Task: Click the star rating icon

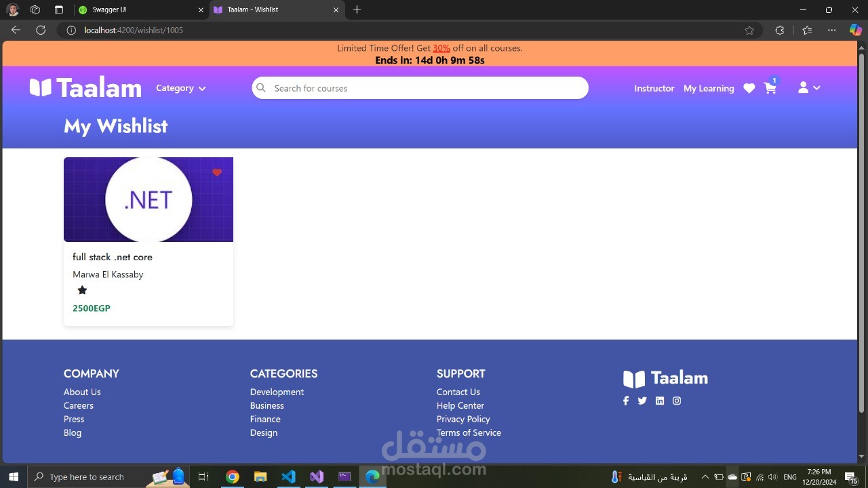Action: (82, 290)
